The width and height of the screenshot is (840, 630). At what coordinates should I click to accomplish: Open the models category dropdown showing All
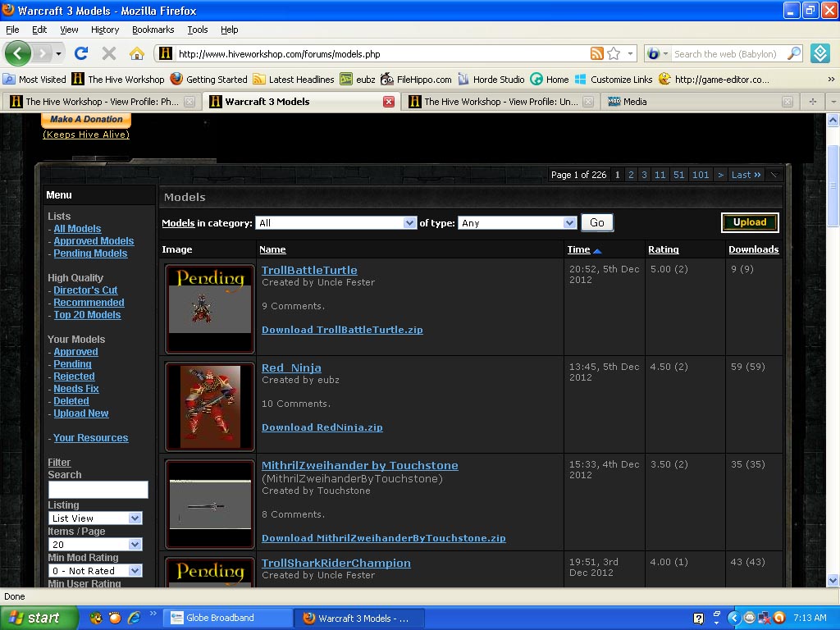click(336, 223)
